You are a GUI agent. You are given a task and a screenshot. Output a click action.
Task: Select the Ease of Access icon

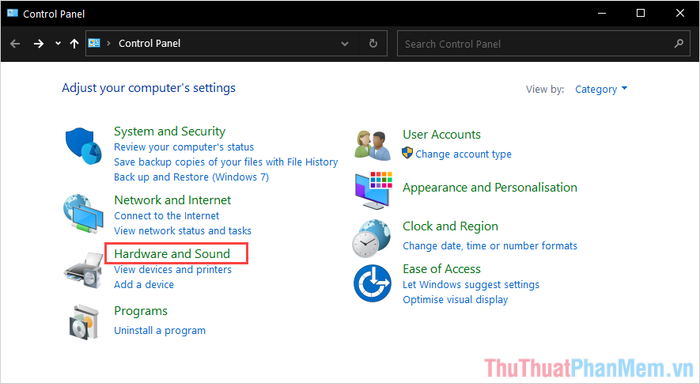372,283
